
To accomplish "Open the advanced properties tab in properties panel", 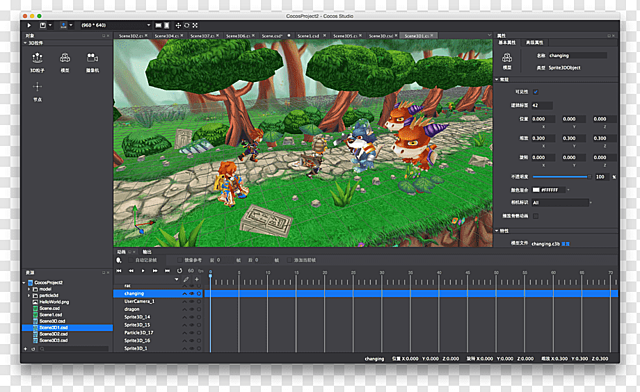I will coord(534,42).
